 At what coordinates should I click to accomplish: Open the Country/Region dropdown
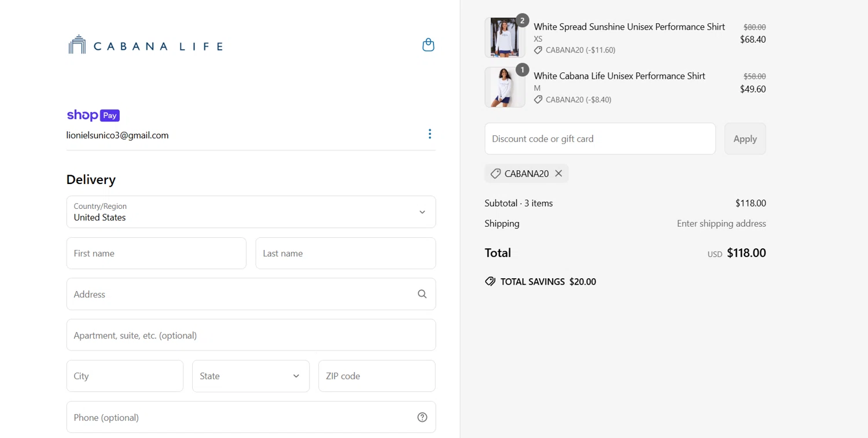pos(251,212)
